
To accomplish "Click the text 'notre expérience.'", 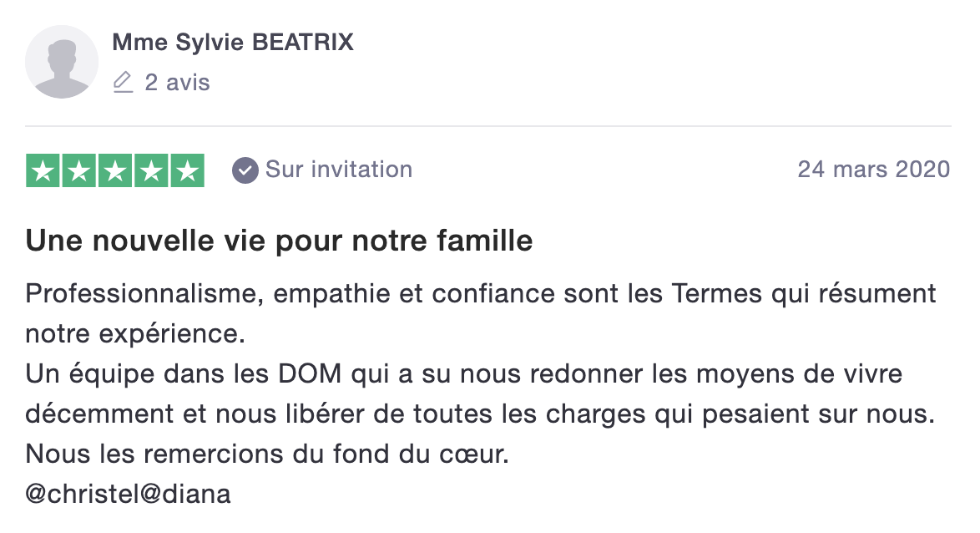I will pos(135,334).
